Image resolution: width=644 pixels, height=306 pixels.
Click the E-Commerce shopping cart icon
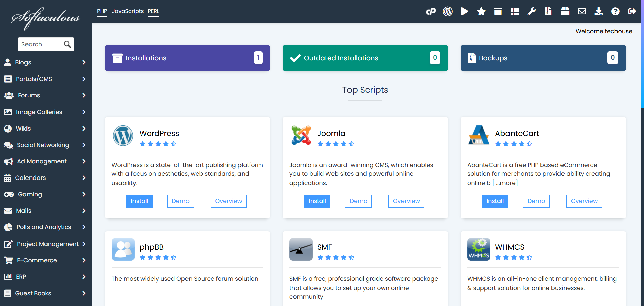click(8, 260)
